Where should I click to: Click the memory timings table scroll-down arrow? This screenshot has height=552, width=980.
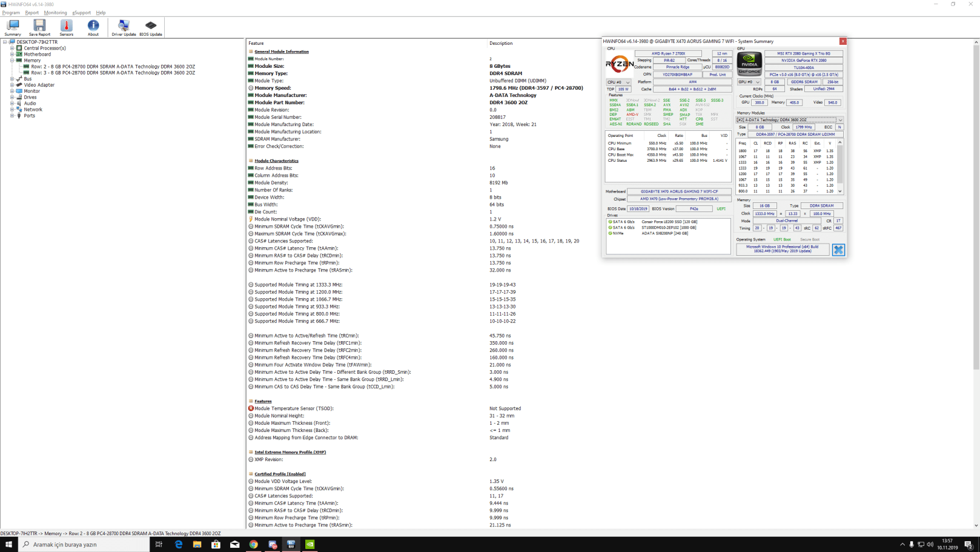tap(840, 191)
